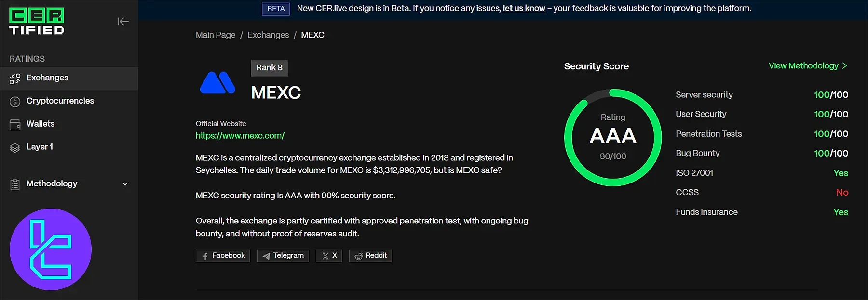Click the Exchanges sidebar icon
Viewport: 868px width, 300px height.
[15, 78]
